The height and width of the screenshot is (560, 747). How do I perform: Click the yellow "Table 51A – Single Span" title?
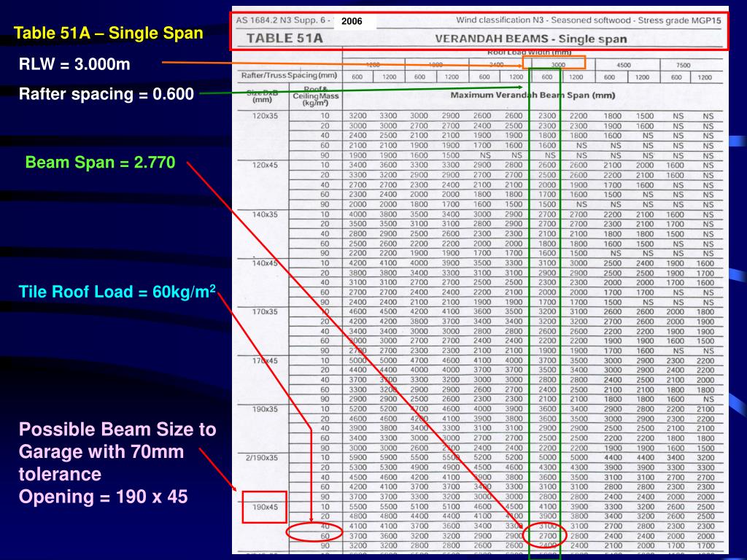coord(108,33)
